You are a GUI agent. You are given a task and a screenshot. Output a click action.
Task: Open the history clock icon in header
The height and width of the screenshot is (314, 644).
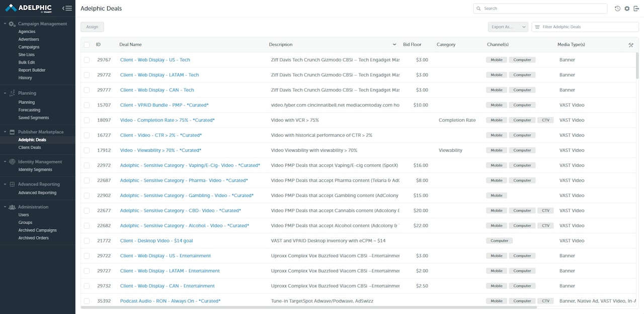pos(617,9)
